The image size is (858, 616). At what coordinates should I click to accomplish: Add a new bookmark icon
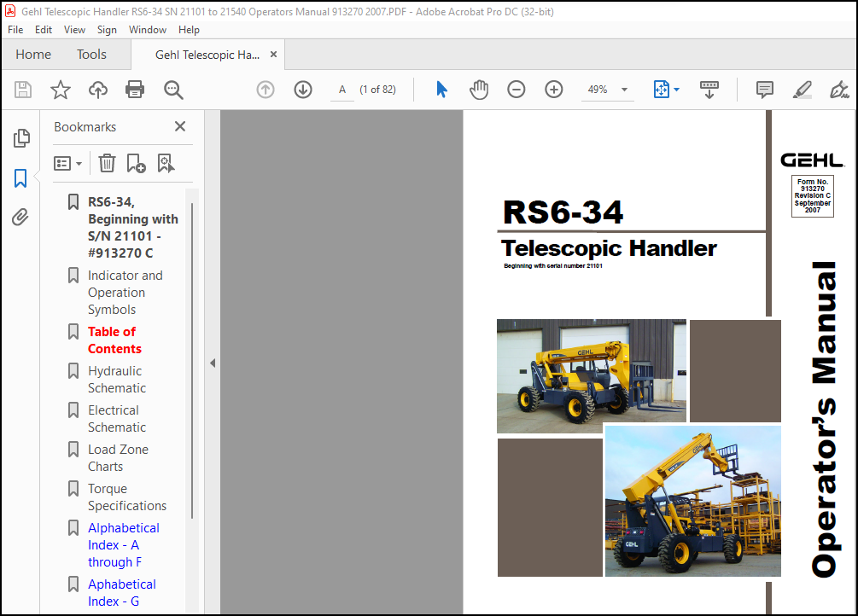tap(136, 163)
